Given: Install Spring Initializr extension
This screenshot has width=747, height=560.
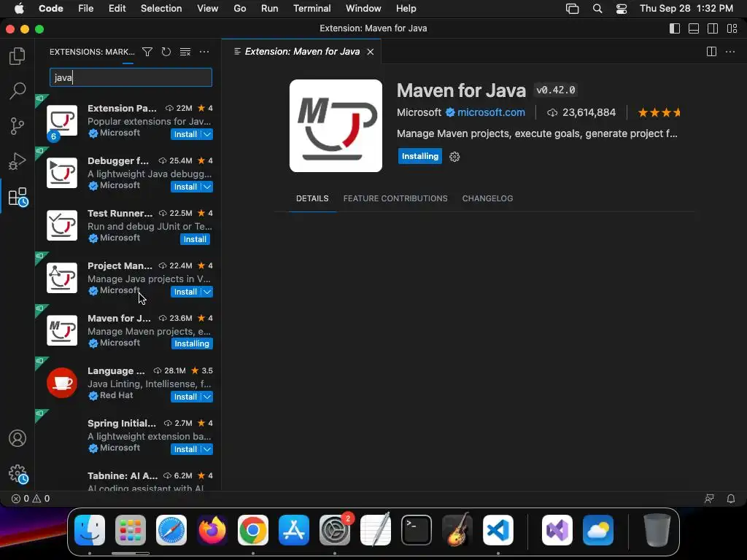Looking at the screenshot, I should coord(185,449).
